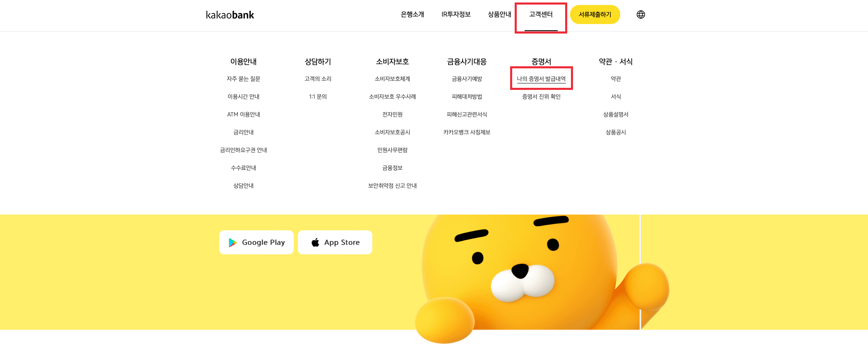Open 고객의 소리 link

[x=318, y=79]
